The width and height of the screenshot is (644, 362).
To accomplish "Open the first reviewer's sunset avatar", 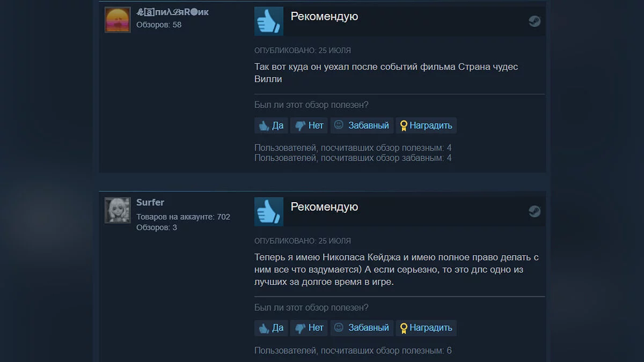I will pos(118,20).
